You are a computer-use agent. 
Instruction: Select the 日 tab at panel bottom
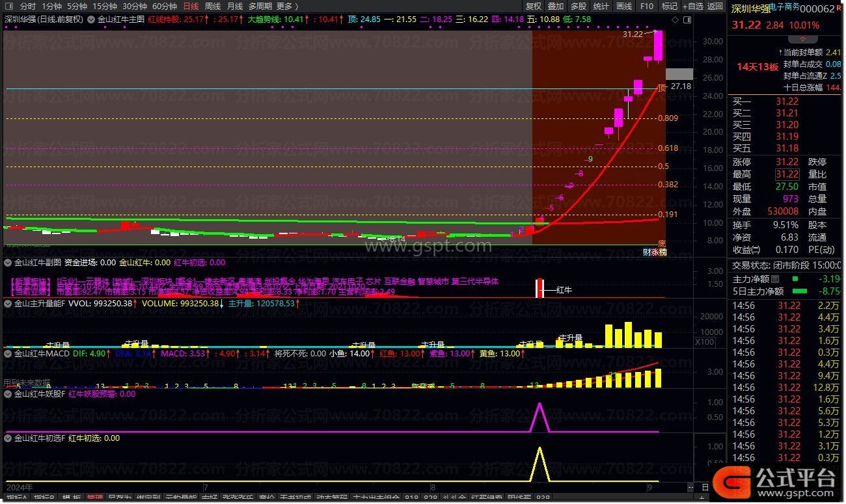point(705,486)
